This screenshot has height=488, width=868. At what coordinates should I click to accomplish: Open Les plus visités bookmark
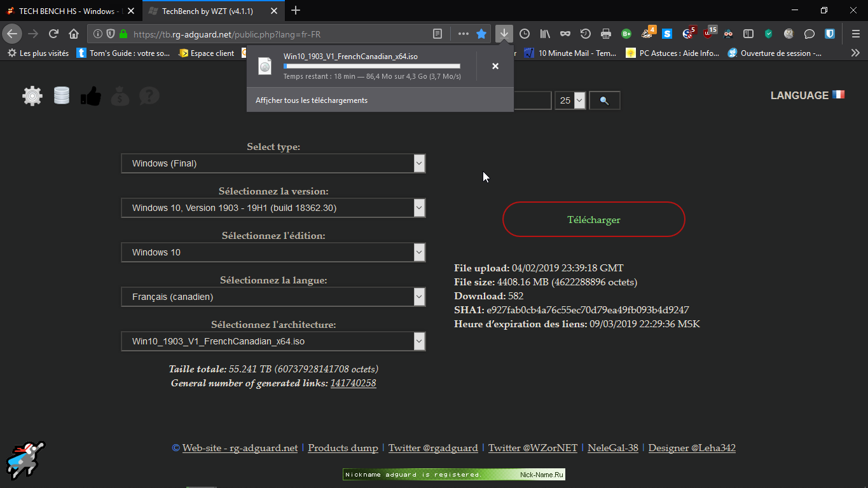tap(38, 53)
